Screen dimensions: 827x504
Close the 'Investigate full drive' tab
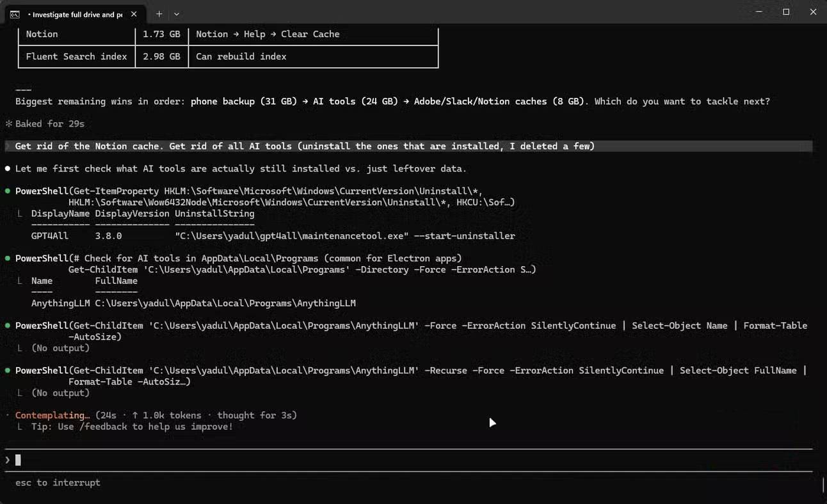[134, 14]
